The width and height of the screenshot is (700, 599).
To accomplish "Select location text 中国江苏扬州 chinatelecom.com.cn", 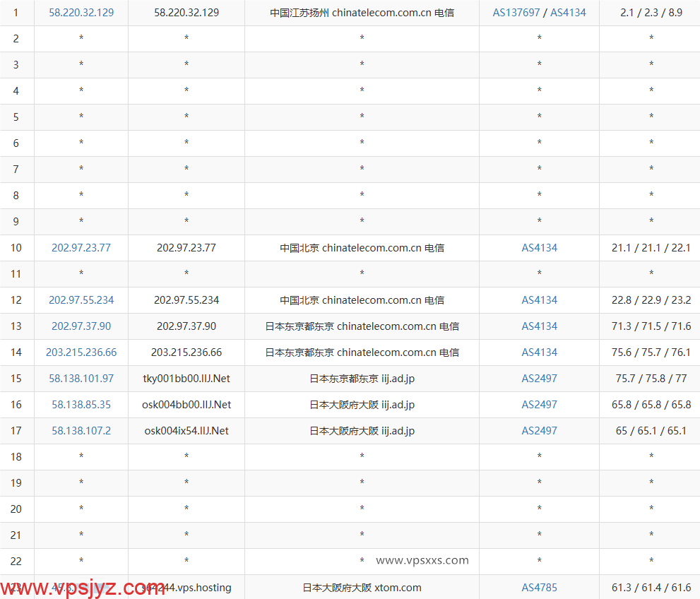I will click(x=350, y=13).
